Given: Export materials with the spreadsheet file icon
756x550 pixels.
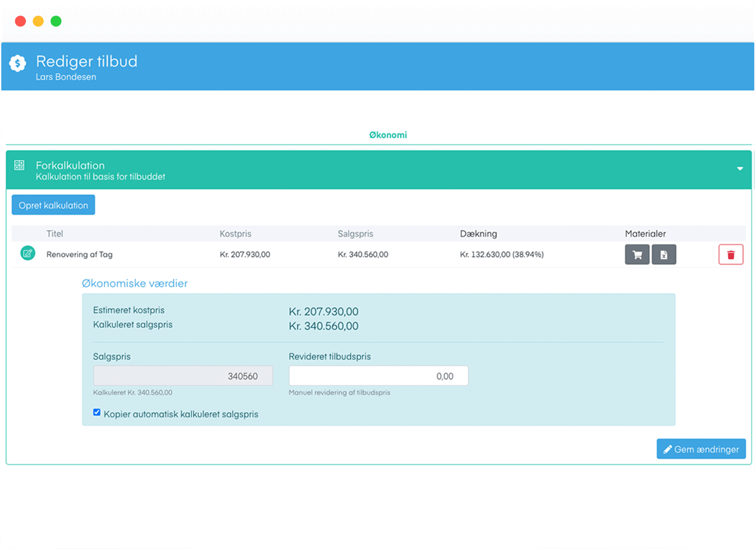Looking at the screenshot, I should (x=664, y=255).
